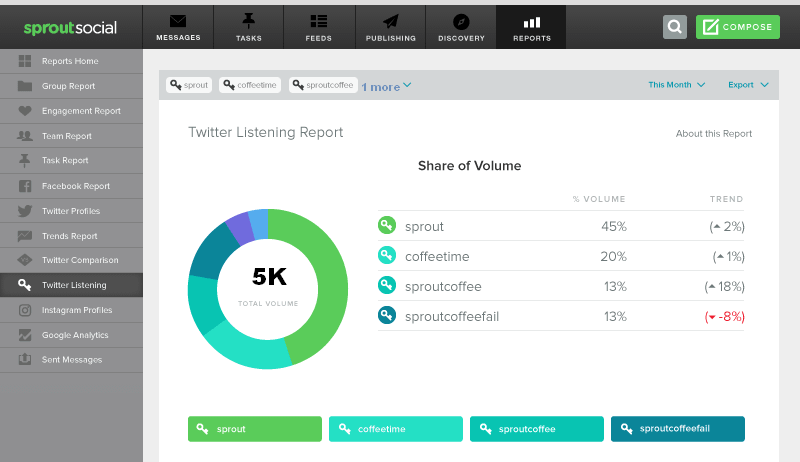Click the Twitter Comparison icon
The image size is (800, 462).
click(24, 260)
